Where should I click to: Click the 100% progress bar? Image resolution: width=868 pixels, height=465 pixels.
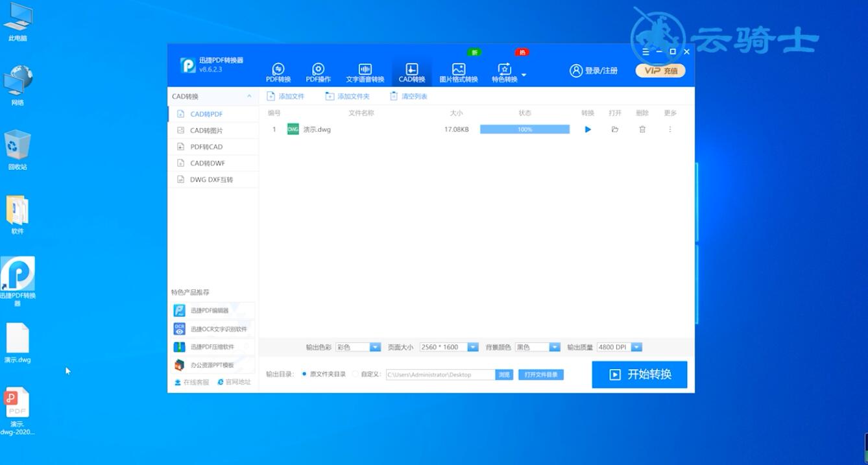(525, 130)
